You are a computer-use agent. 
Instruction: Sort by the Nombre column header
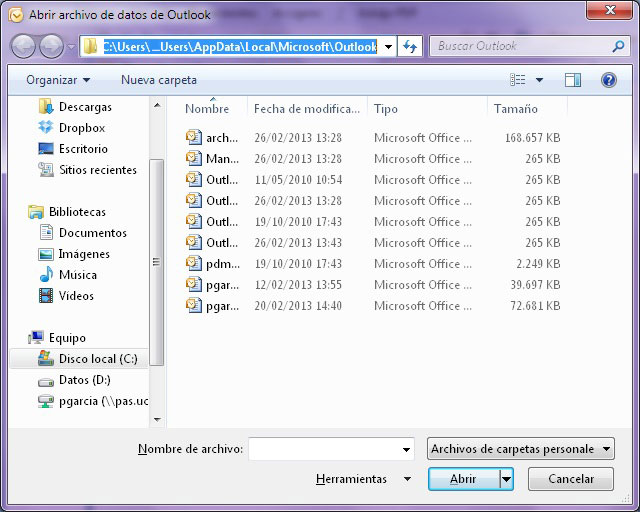(207, 109)
